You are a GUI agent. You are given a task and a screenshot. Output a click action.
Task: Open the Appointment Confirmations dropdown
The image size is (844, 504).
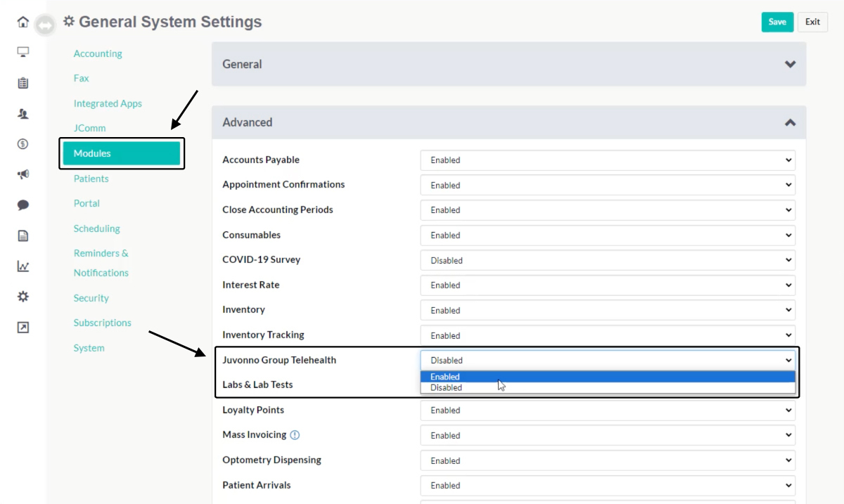pos(608,185)
